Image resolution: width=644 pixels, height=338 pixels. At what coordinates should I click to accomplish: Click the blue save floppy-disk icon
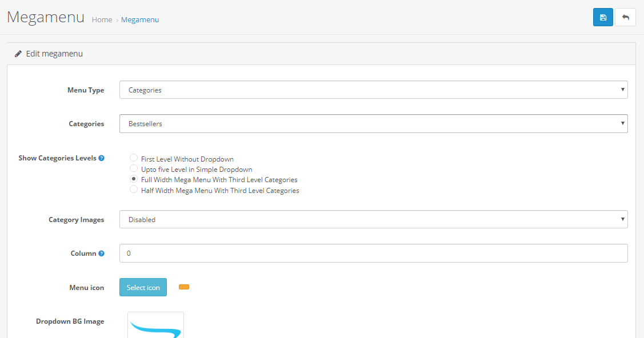point(603,17)
